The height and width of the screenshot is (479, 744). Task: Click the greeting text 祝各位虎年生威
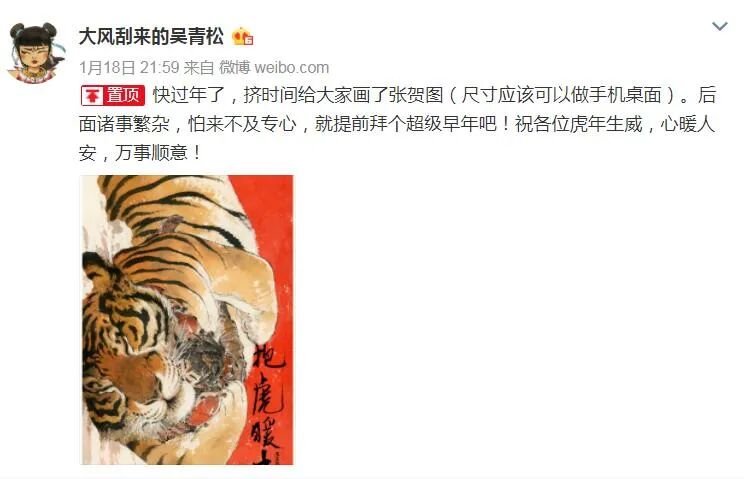pos(579,125)
